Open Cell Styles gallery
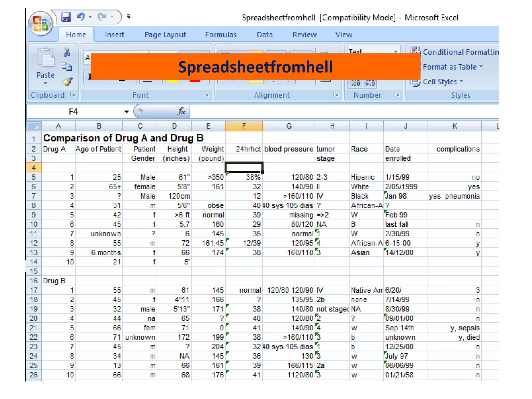This screenshot has height=399, width=532. (437, 82)
